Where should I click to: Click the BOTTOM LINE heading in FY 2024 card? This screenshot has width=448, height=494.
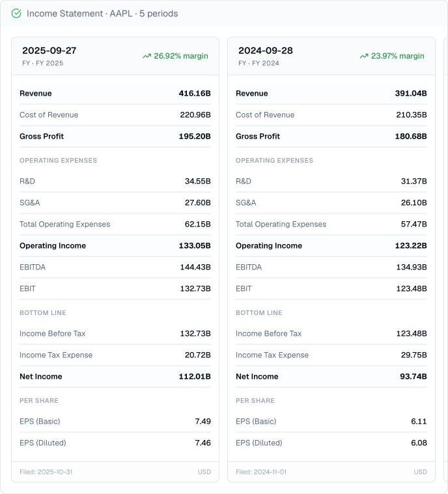(259, 312)
